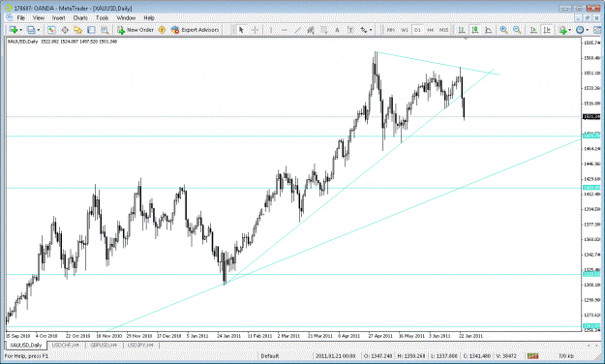Select the Vertical Line drawing tool
This screenshot has width=605, height=364.
(271, 30)
